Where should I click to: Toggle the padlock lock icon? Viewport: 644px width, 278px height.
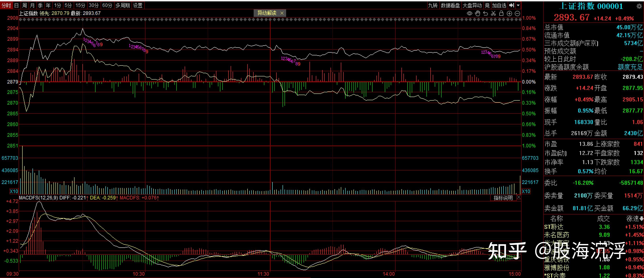point(501,13)
